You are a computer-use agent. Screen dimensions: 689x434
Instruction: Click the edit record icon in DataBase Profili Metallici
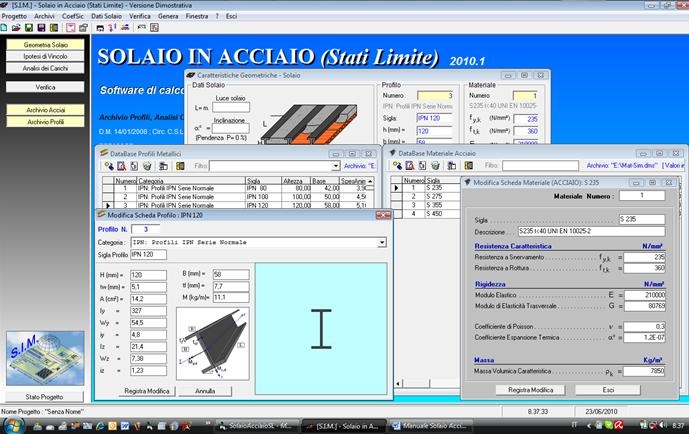[122, 166]
